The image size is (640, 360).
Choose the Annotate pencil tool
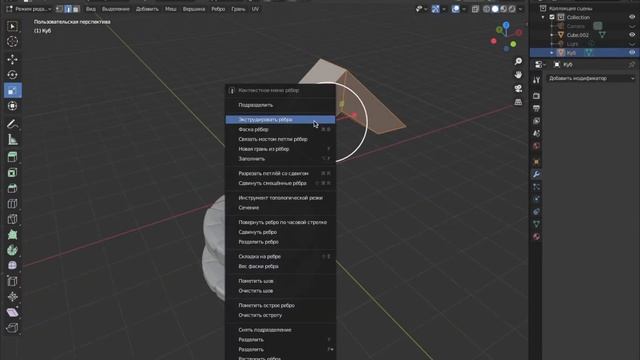pos(12,124)
